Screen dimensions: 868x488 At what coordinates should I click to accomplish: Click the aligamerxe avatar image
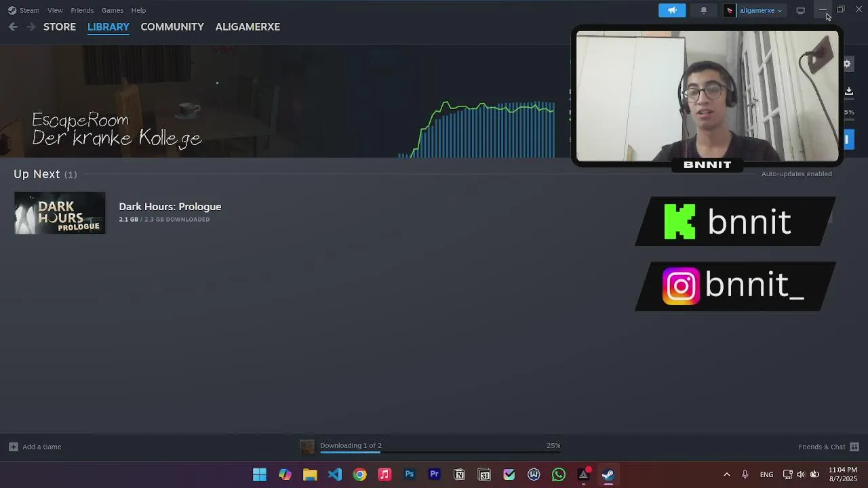730,10
